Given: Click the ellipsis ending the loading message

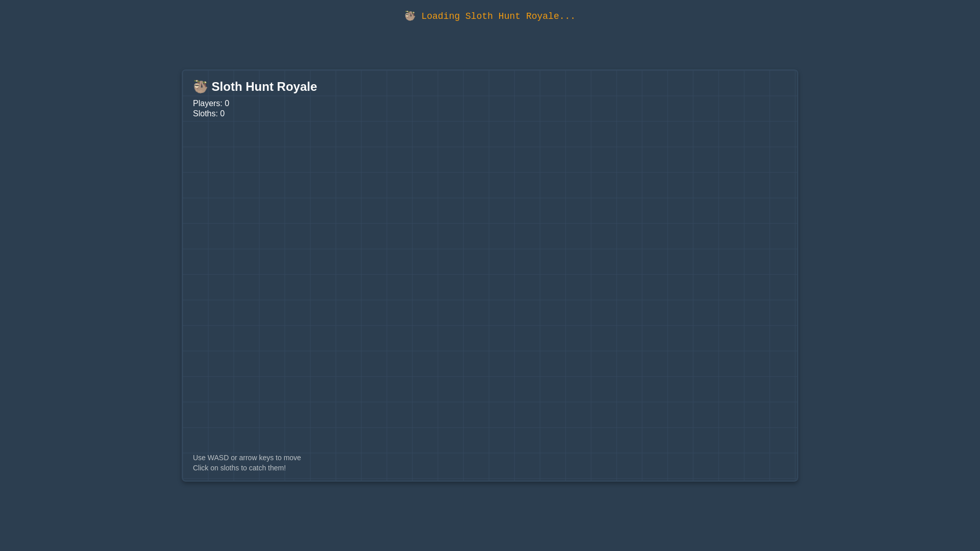Looking at the screenshot, I should point(567,16).
